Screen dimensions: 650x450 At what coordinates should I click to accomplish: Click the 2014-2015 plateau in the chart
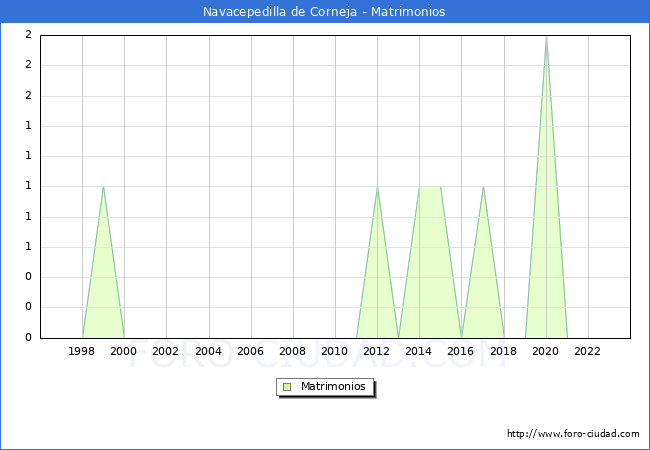(x=430, y=187)
